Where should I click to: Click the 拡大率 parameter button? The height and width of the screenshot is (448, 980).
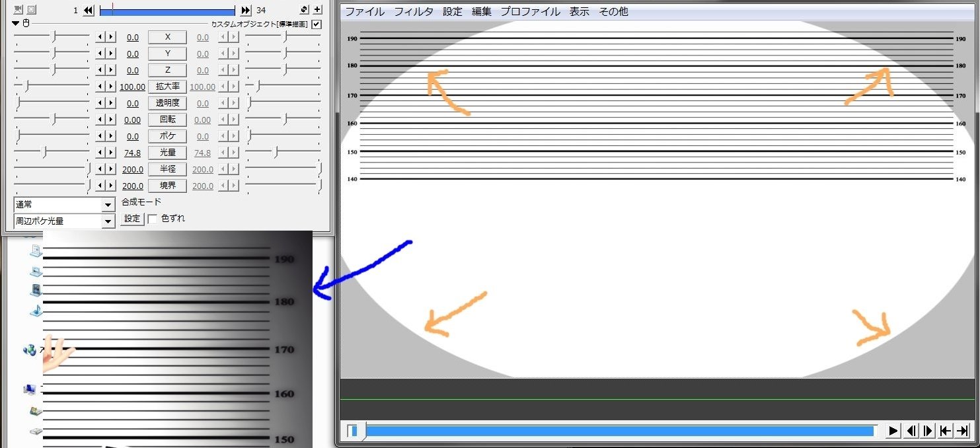point(167,86)
